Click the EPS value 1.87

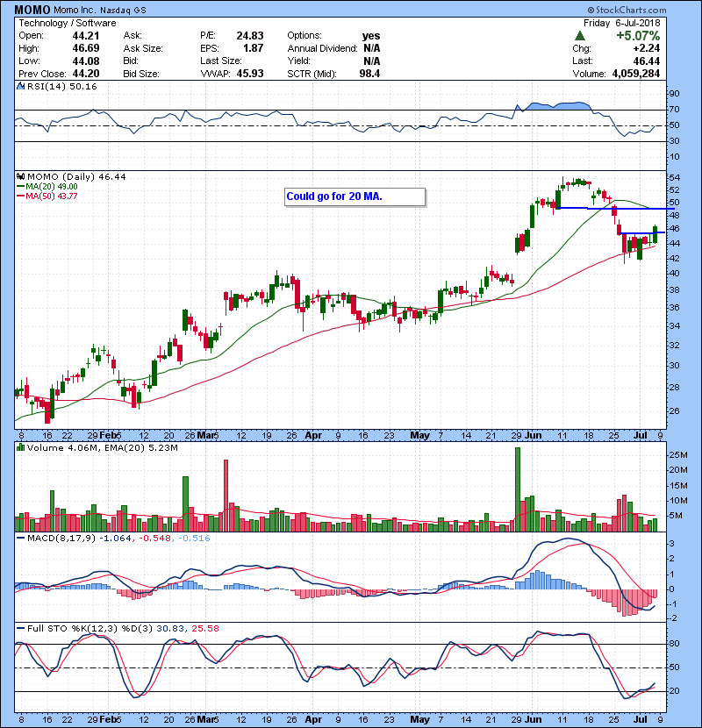coord(254,48)
